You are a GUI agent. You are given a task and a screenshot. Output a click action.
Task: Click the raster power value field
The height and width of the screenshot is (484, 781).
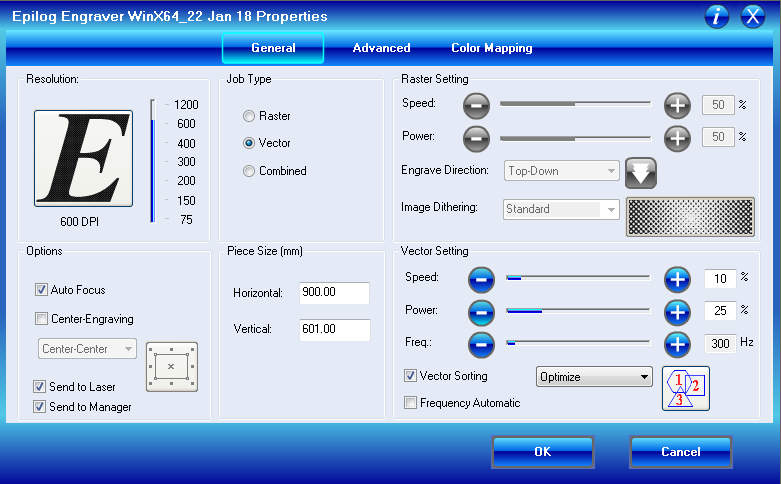718,137
